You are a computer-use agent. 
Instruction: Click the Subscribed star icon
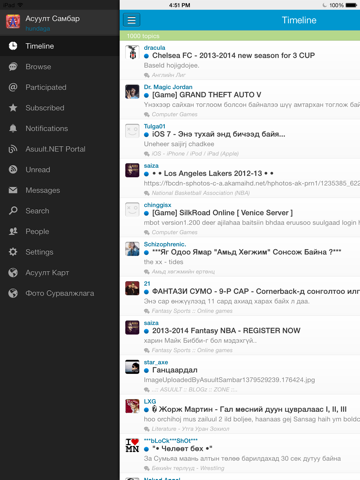click(13, 108)
